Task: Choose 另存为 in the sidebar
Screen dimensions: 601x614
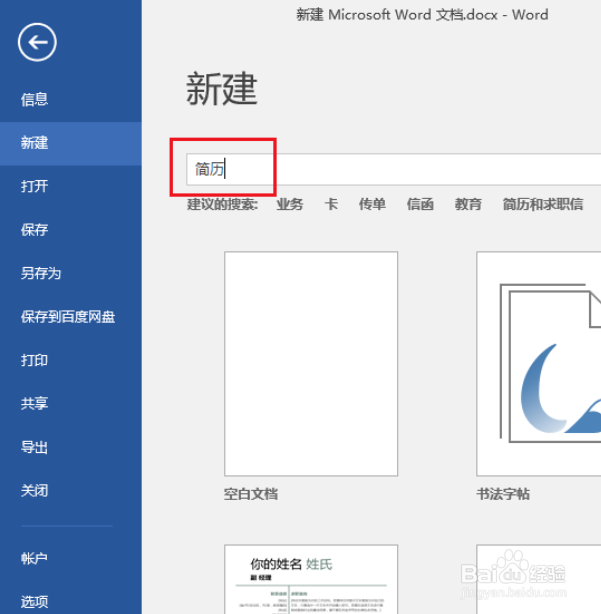Action: pyautogui.click(x=41, y=273)
